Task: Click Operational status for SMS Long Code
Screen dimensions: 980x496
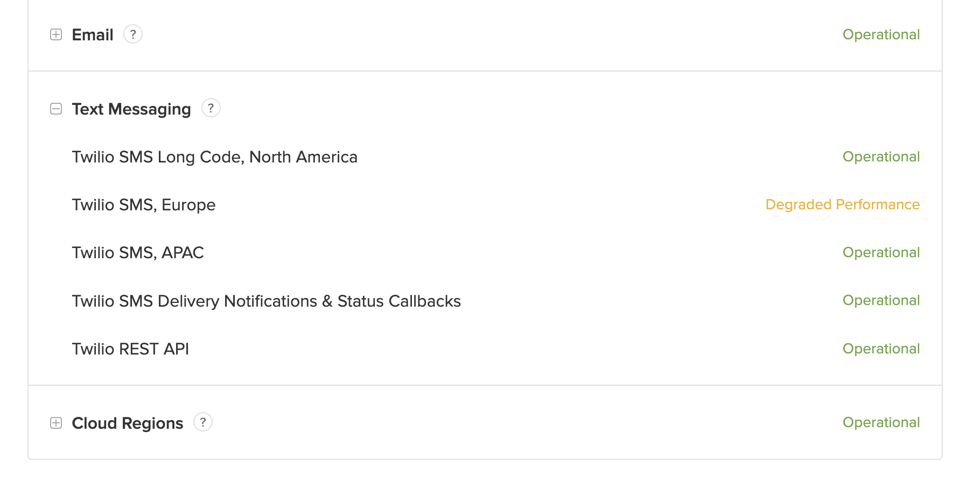Action: (881, 157)
